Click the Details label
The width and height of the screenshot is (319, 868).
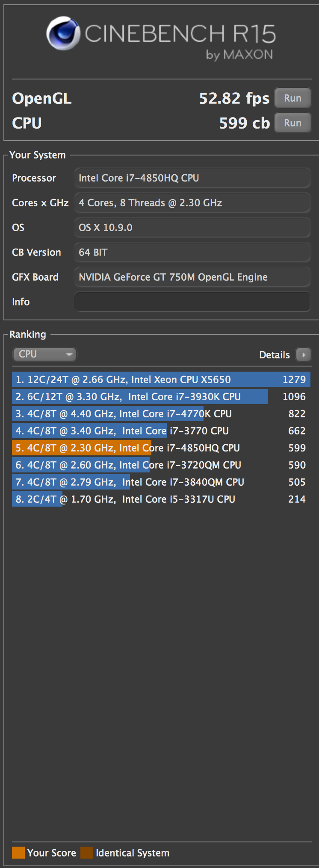pyautogui.click(x=275, y=355)
